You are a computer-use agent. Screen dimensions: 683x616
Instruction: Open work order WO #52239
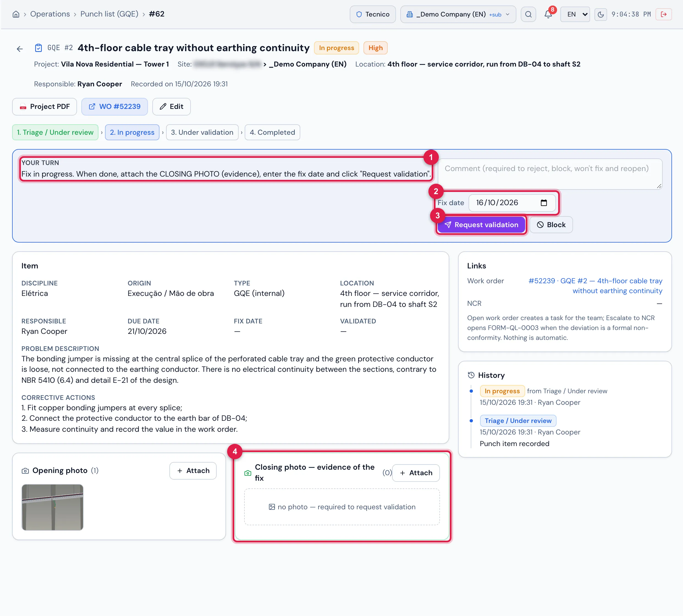coord(114,107)
